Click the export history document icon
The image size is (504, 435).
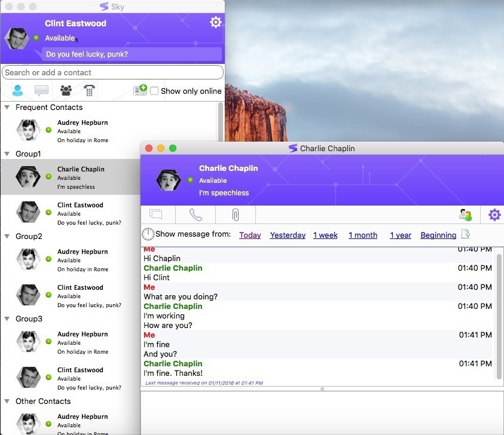click(x=465, y=234)
